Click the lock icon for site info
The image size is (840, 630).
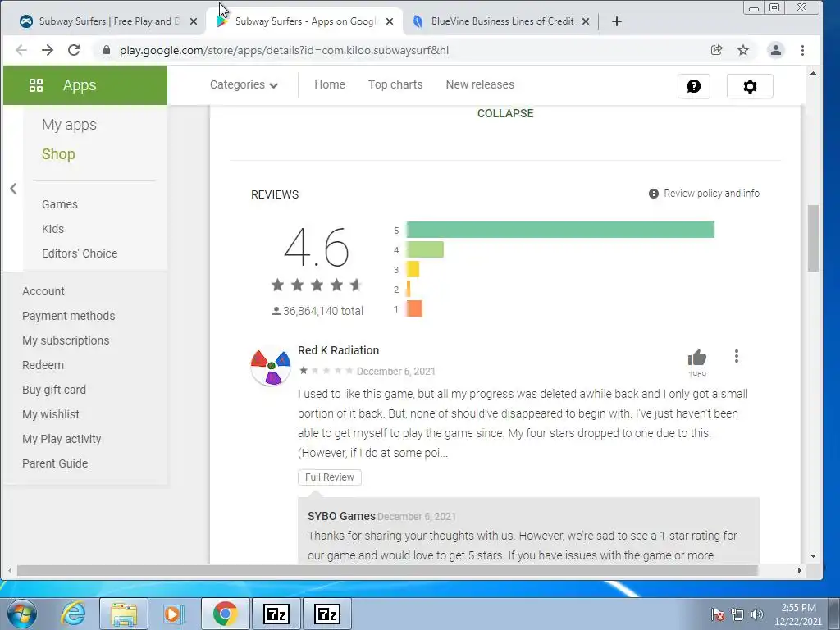[106, 50]
